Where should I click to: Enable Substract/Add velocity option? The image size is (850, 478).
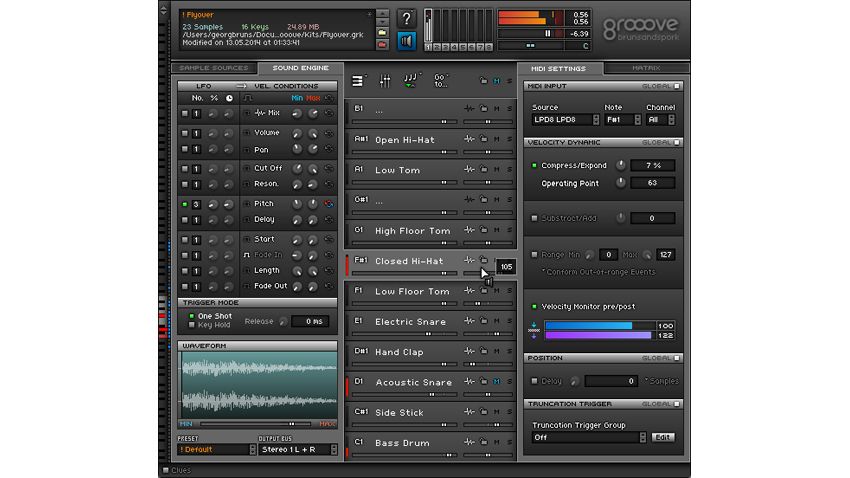(x=534, y=218)
